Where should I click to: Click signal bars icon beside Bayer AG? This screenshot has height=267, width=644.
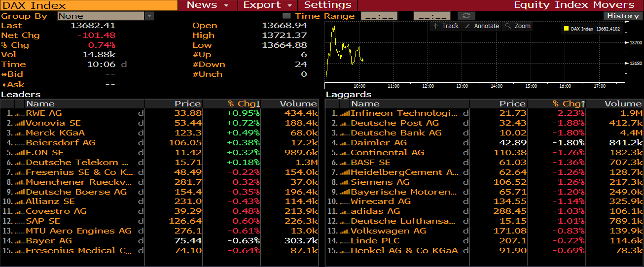pyautogui.click(x=20, y=241)
